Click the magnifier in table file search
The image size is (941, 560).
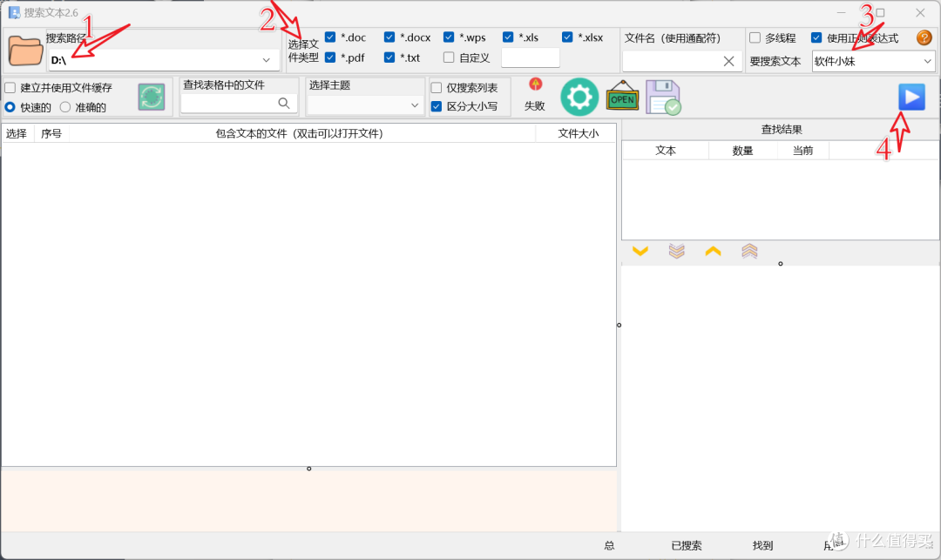tap(284, 103)
